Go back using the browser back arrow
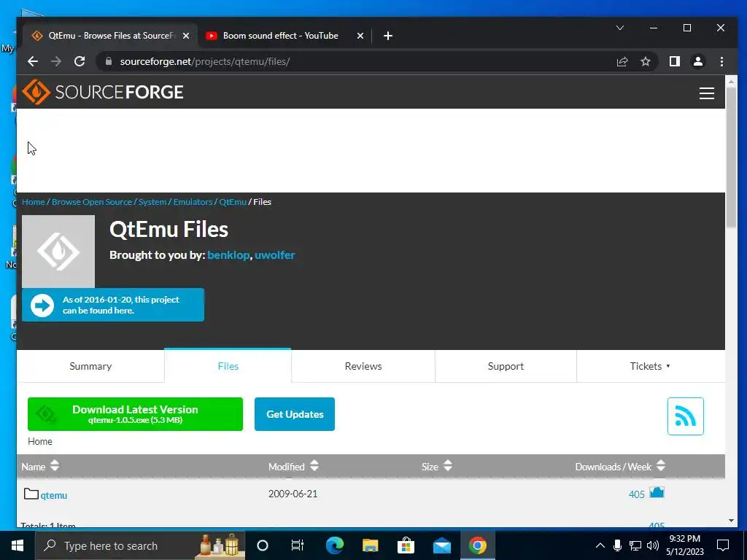 tap(32, 61)
